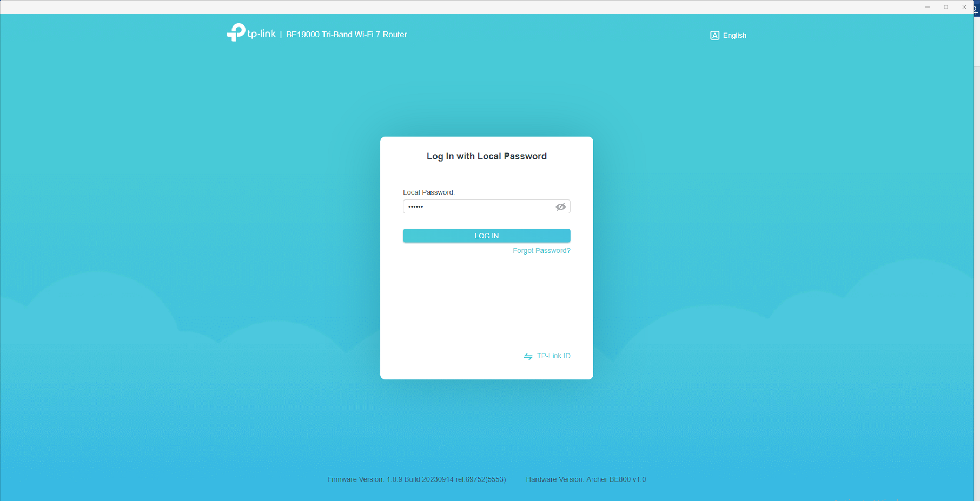Maximize the window
The width and height of the screenshot is (980, 501).
(945, 7)
